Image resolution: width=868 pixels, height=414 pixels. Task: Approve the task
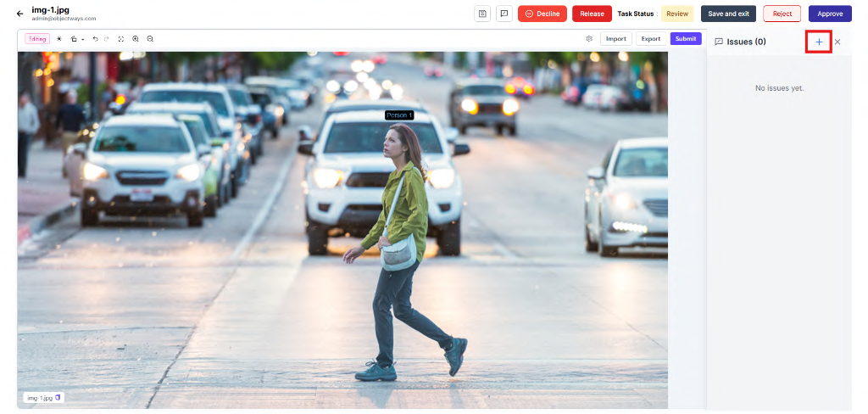click(x=830, y=14)
